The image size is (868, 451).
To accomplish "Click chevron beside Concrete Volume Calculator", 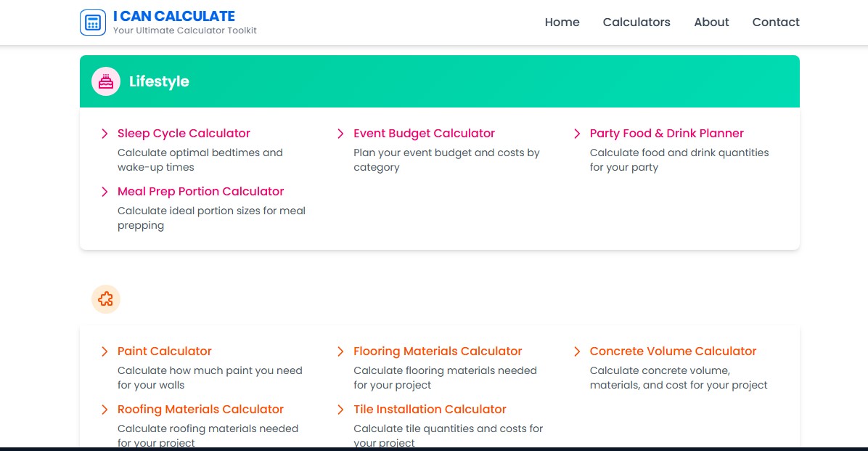I will [577, 352].
